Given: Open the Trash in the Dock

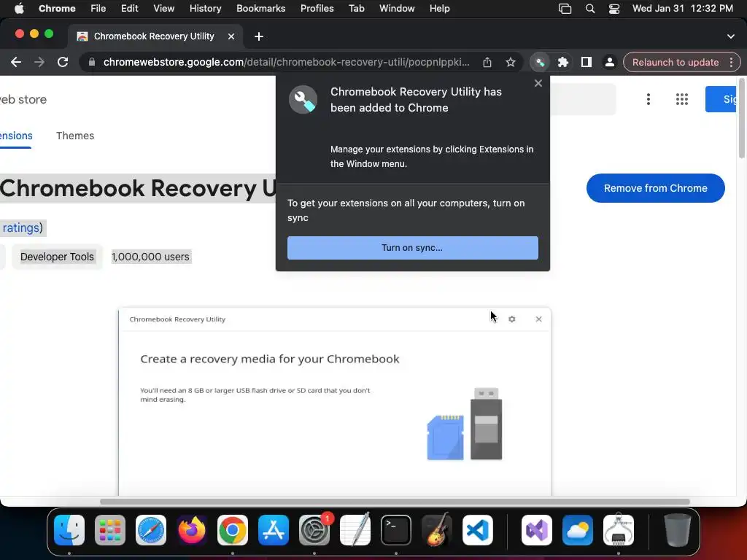Looking at the screenshot, I should click(678, 530).
